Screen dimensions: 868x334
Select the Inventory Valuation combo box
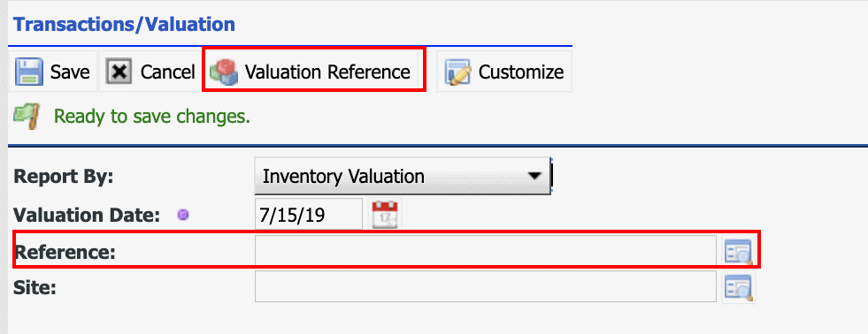[403, 176]
